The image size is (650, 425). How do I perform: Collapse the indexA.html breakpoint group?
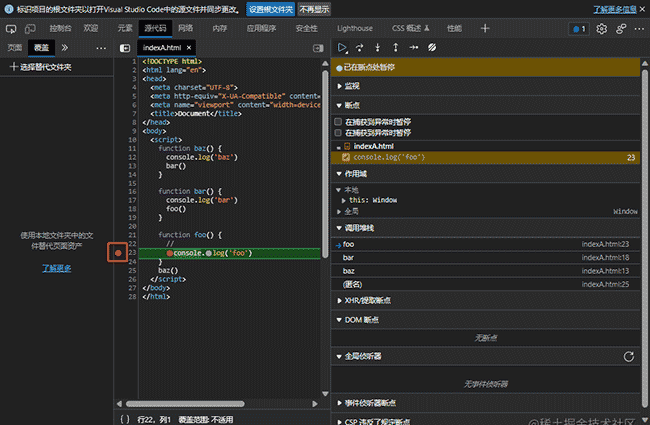click(x=339, y=146)
